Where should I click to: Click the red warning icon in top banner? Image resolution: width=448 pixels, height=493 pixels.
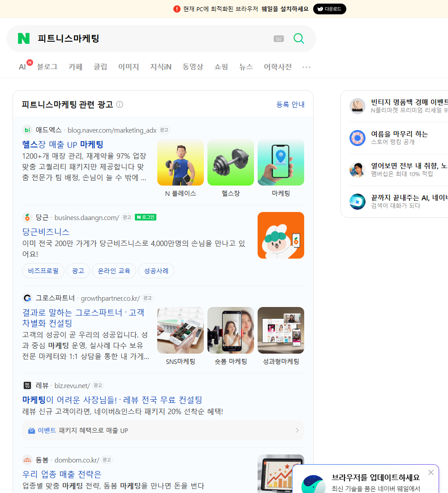177,9
